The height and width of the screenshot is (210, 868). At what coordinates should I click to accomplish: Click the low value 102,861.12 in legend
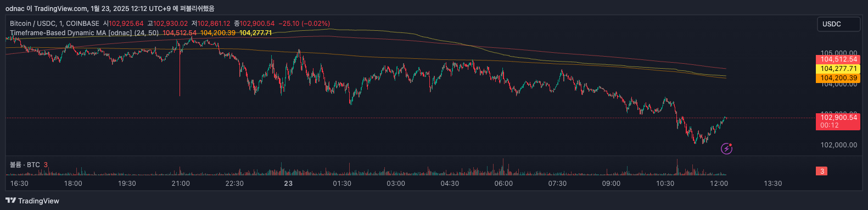tap(214, 24)
